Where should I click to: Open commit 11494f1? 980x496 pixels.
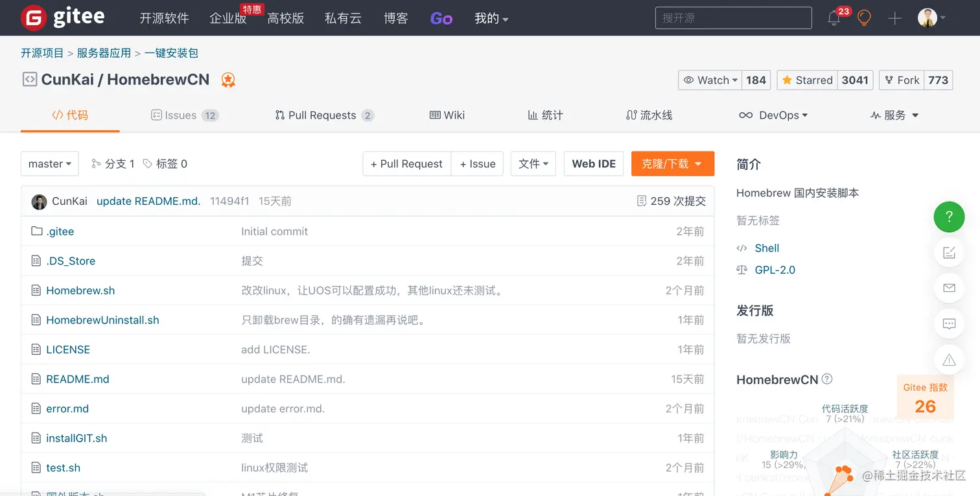[229, 201]
